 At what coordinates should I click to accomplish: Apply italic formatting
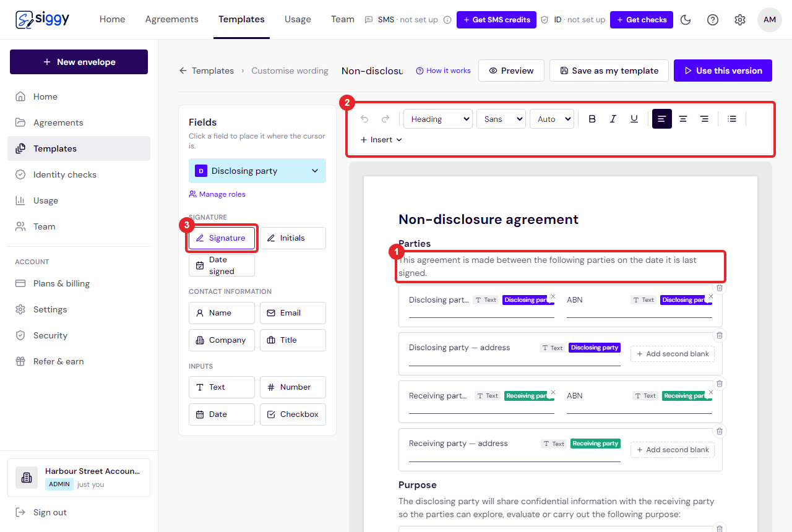point(613,119)
